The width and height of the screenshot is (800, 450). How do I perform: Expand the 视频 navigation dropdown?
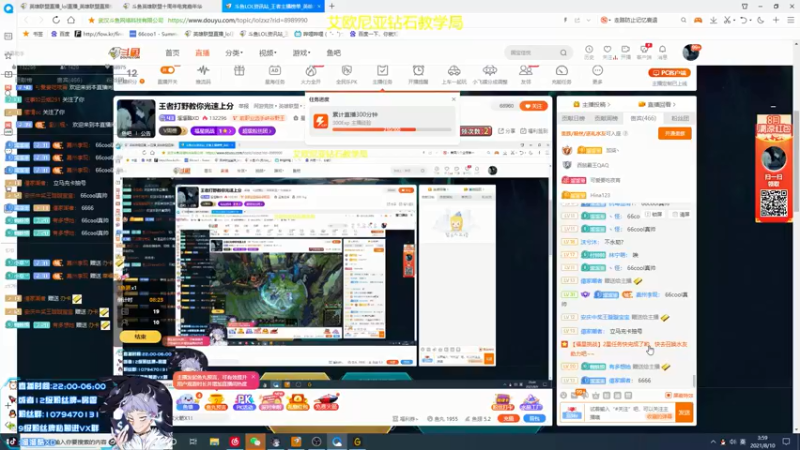[267, 53]
